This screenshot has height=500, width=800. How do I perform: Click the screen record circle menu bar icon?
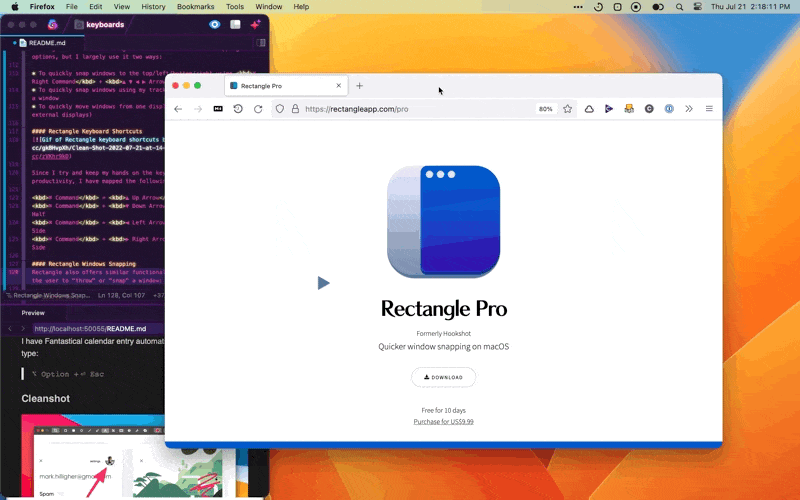tap(636, 7)
